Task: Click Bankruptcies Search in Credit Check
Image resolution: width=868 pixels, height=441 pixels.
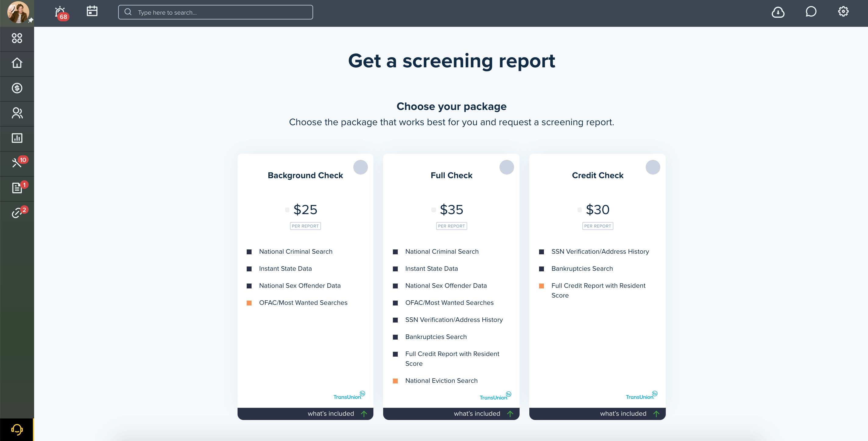Action: click(x=582, y=269)
